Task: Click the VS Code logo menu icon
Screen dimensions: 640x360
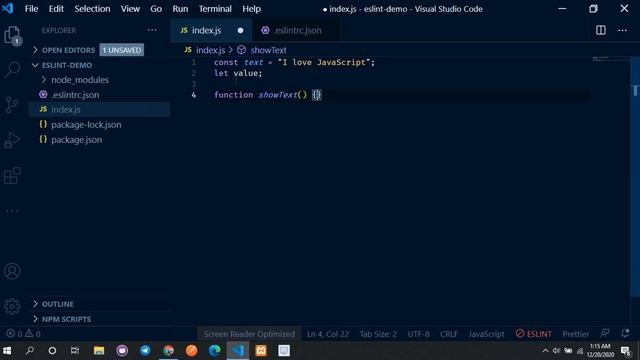Action: pos(8,9)
